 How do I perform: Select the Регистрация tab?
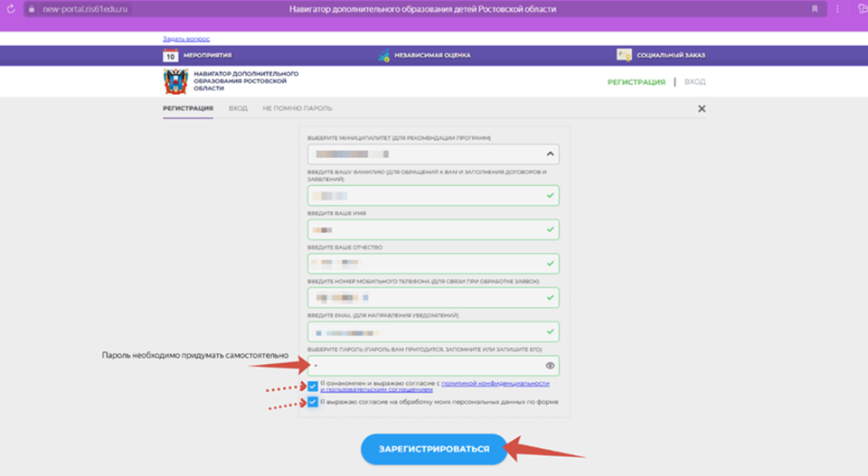tap(187, 108)
